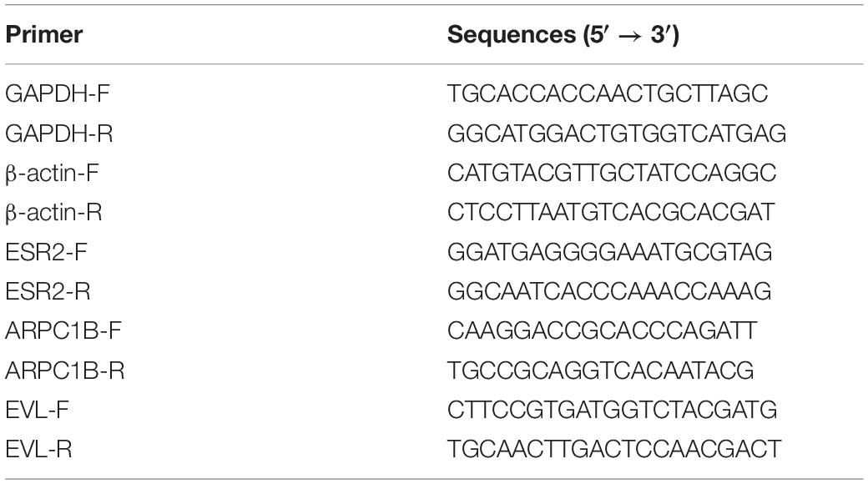Click sequence GGCATGGACTGTGGTCATGAG
This screenshot has height=484, width=868.
click(617, 134)
